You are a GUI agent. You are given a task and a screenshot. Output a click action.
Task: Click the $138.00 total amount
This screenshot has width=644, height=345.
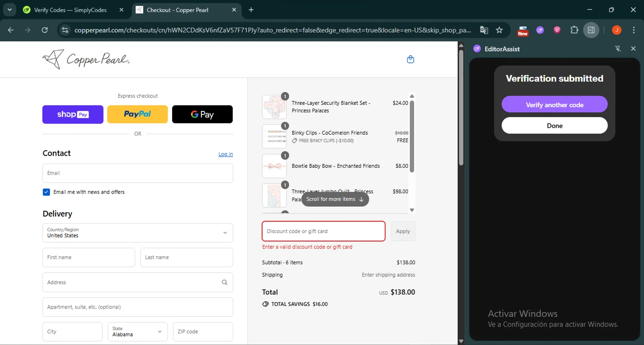coord(403,292)
